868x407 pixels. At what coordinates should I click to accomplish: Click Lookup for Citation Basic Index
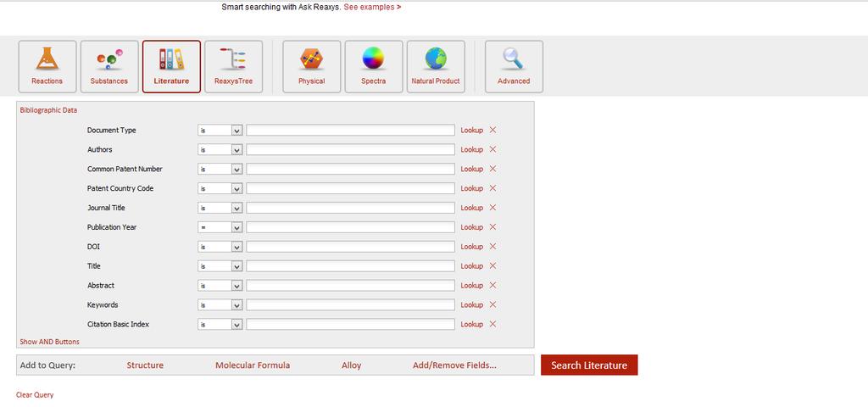[471, 324]
